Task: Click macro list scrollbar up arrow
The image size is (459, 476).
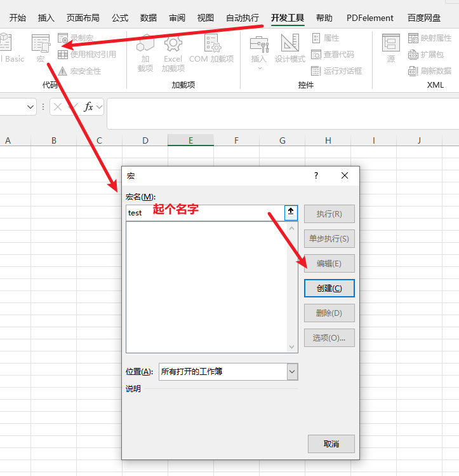Action: coord(292,228)
